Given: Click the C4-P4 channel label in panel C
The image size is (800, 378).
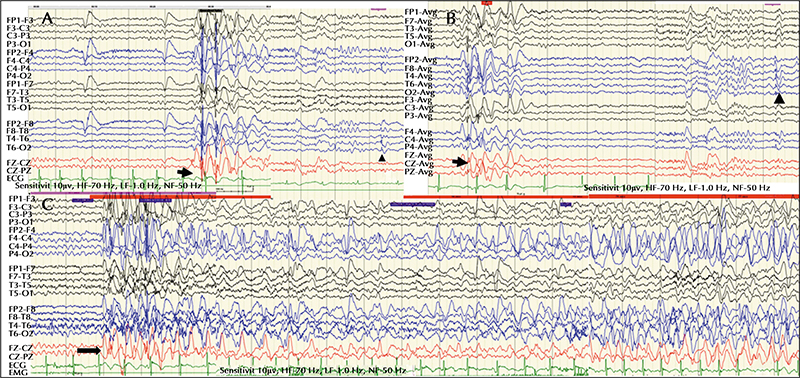Looking at the screenshot, I should click(x=20, y=246).
